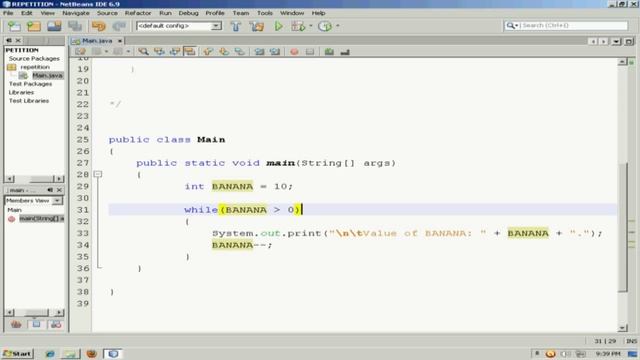Screen dimensions: 640x360
Task: Click the Shift Line Right icon
Action: tap(275, 51)
